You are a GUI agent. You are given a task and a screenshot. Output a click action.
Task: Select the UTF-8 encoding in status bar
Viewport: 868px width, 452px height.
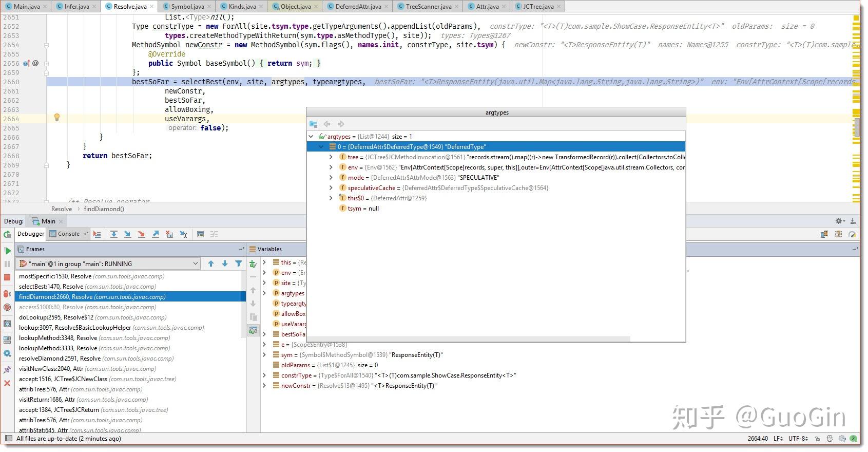tap(797, 439)
